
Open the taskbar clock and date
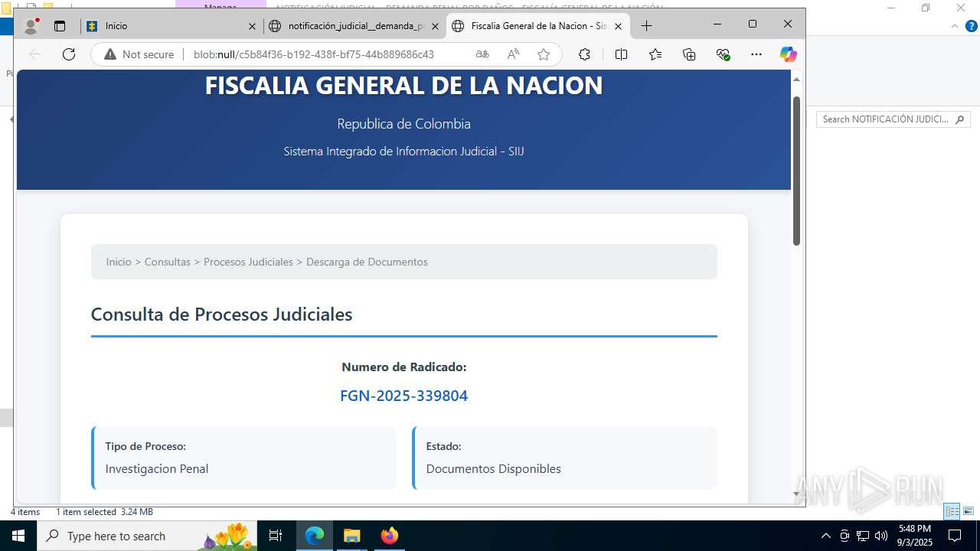tap(915, 536)
